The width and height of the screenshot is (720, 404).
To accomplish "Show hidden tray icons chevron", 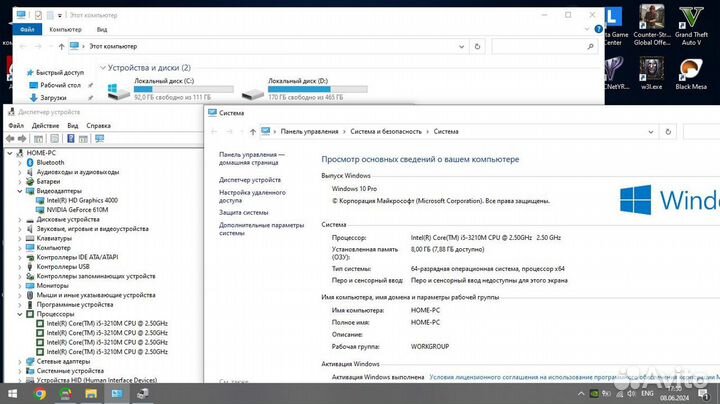I will 581,394.
